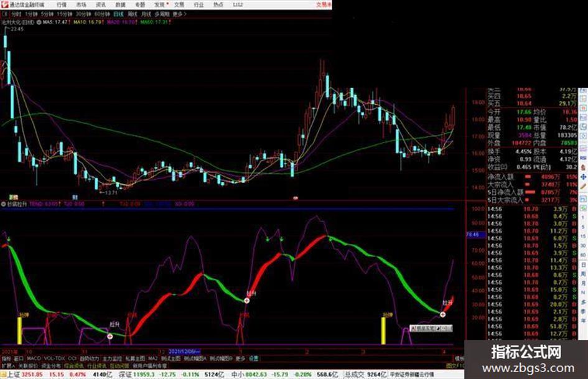Click the 指标 tab in bottom bar

(x=6, y=358)
